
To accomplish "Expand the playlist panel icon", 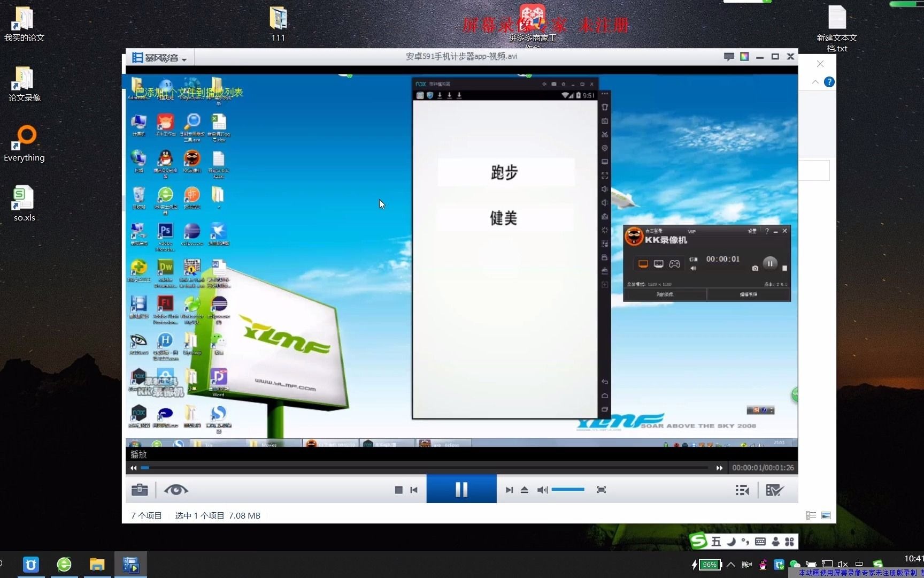I will [742, 490].
